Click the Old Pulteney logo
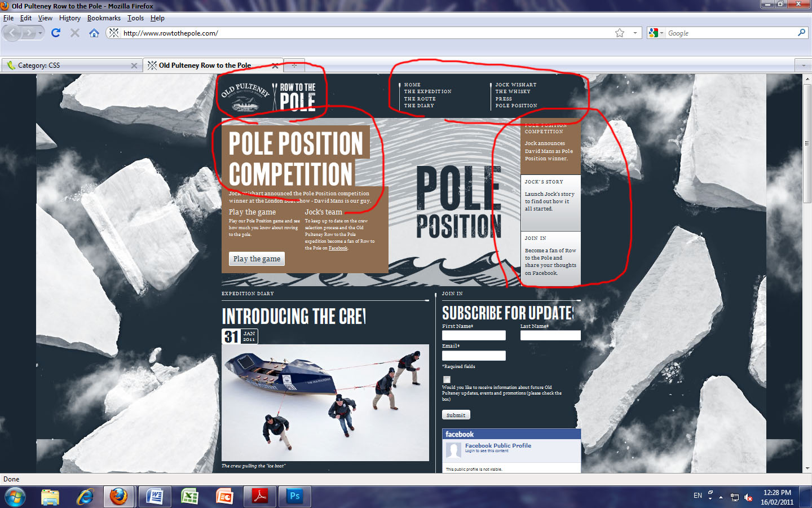Image resolution: width=812 pixels, height=508 pixels. [245, 97]
